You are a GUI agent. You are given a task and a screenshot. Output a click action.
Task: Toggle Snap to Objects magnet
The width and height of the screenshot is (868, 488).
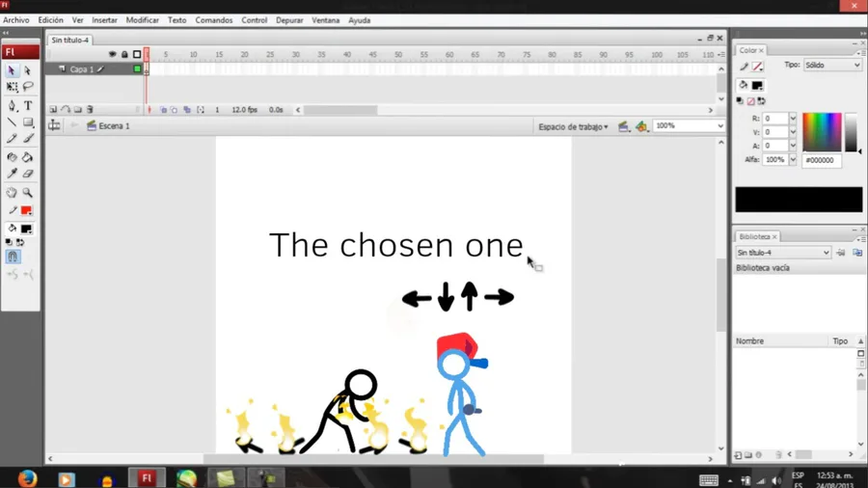tap(13, 257)
